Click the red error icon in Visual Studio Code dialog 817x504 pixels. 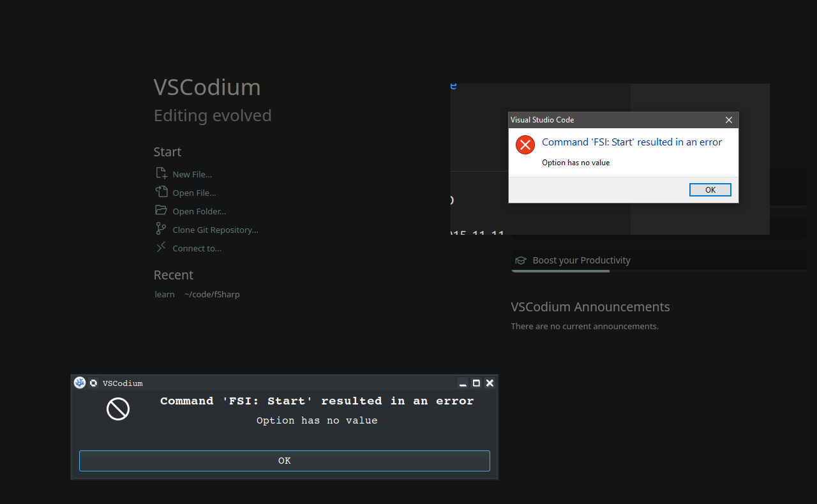(x=525, y=145)
